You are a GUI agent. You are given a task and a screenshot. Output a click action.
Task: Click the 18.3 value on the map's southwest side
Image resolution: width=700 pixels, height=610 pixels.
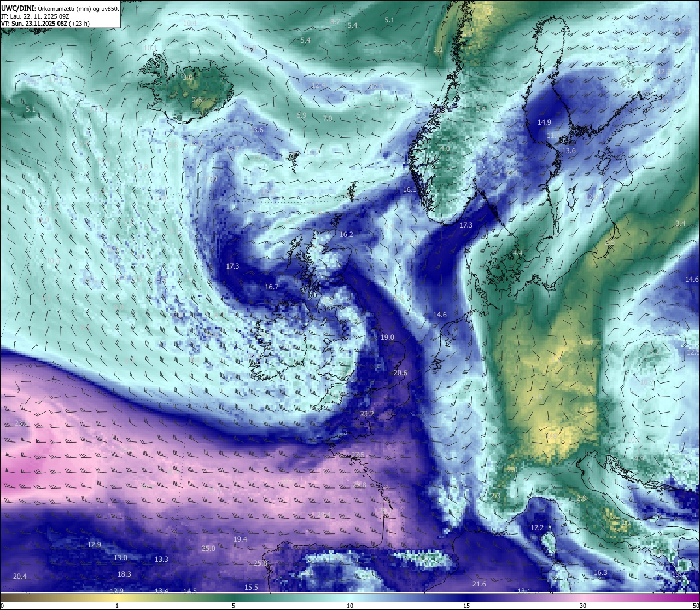pos(124,574)
